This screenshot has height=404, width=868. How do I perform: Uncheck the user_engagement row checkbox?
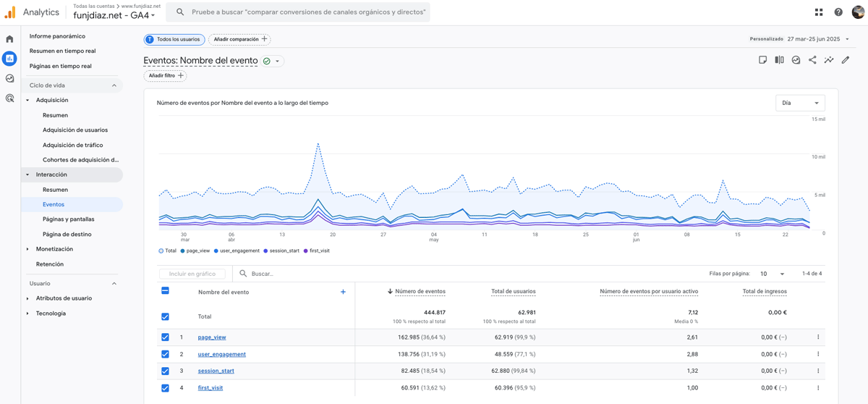[x=165, y=354]
